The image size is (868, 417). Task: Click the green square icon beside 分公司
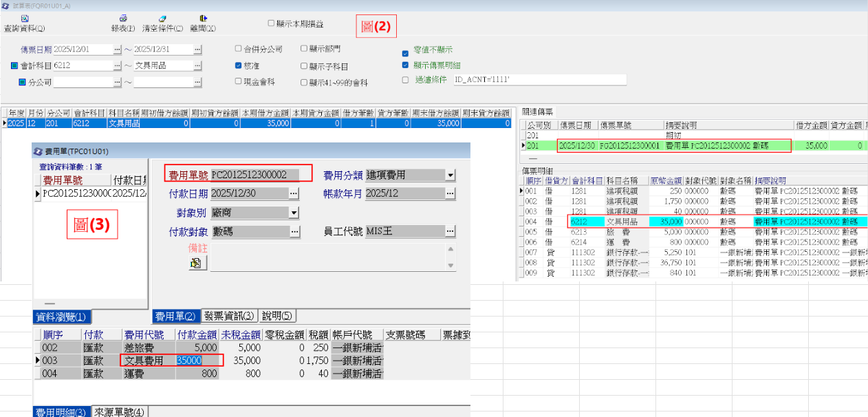click(22, 83)
